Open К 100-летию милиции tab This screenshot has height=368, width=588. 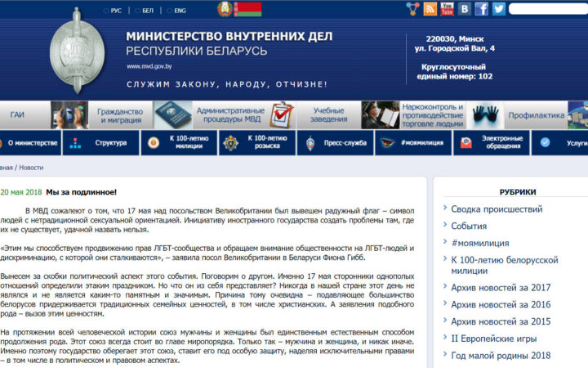coord(179,142)
